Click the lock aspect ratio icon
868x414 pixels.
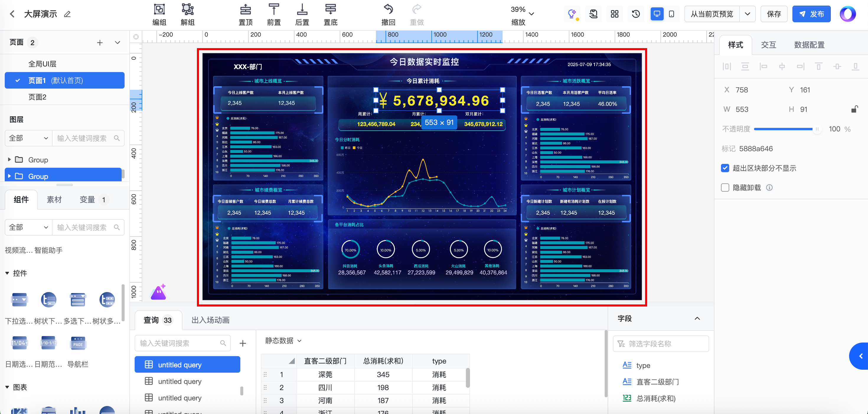pyautogui.click(x=854, y=109)
